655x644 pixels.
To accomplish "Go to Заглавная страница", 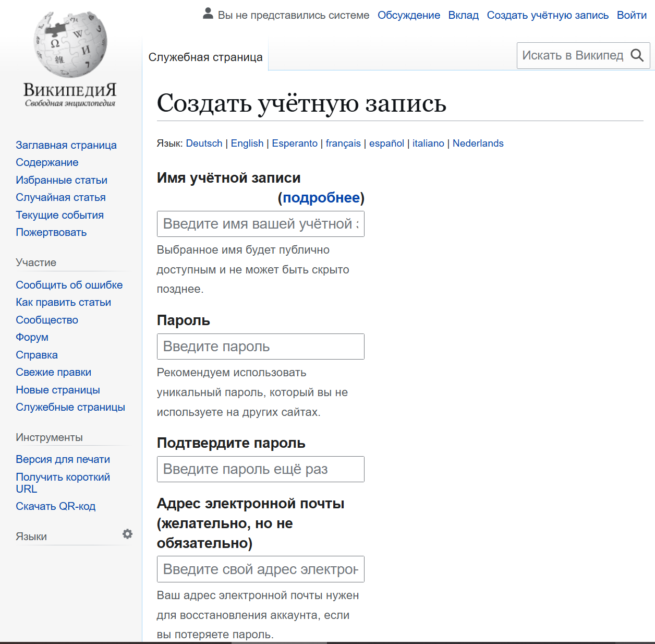I will [x=66, y=145].
